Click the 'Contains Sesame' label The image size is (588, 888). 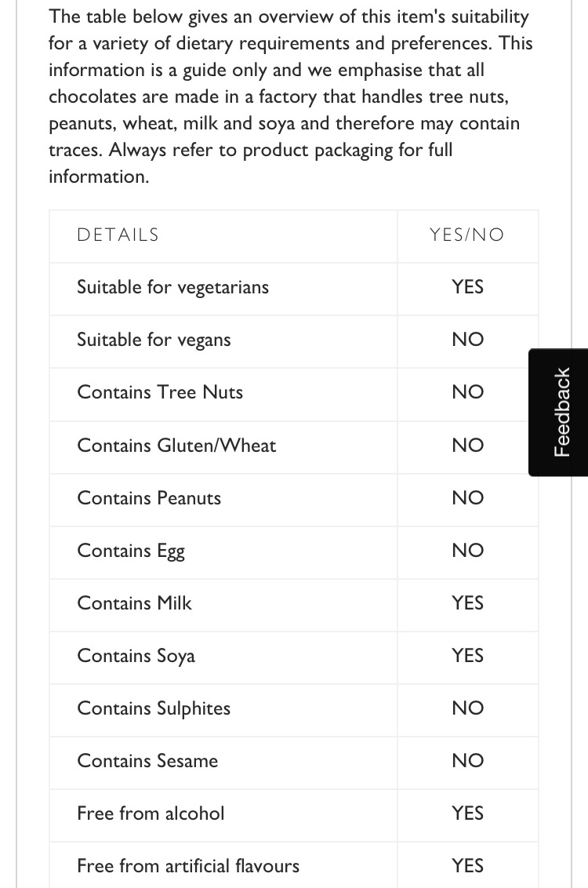pos(147,761)
